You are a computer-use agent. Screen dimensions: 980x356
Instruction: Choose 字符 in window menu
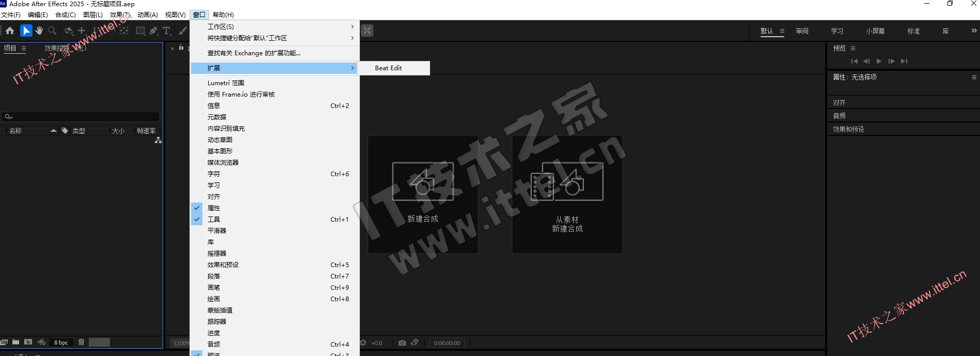(275, 174)
